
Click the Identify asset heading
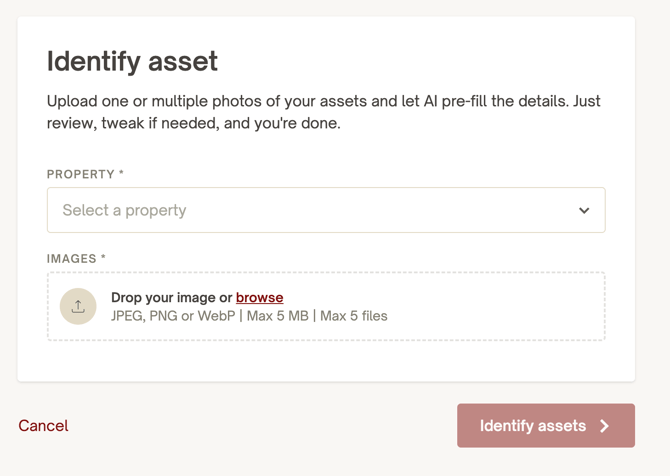[x=132, y=62]
